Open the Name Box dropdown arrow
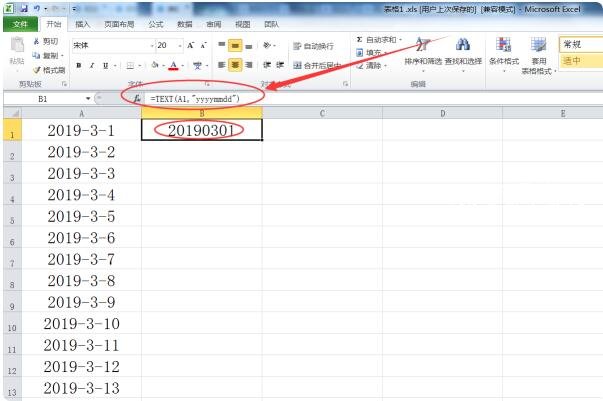 pyautogui.click(x=88, y=99)
